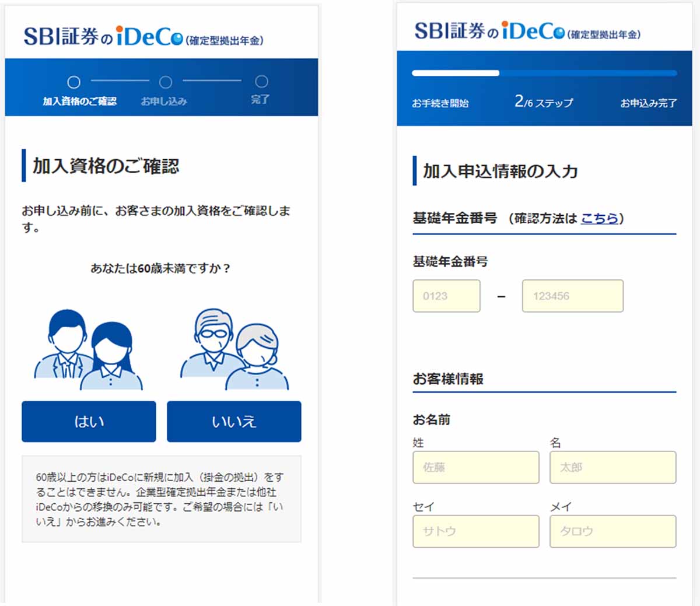Open the こちら link for confirmation method
700x606 pixels.
pos(600,219)
